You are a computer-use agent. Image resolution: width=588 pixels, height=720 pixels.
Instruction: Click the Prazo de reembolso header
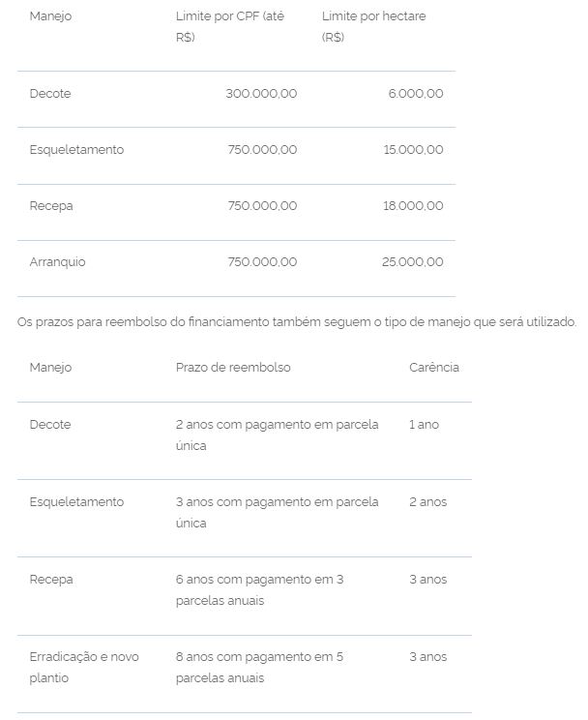pos(233,368)
